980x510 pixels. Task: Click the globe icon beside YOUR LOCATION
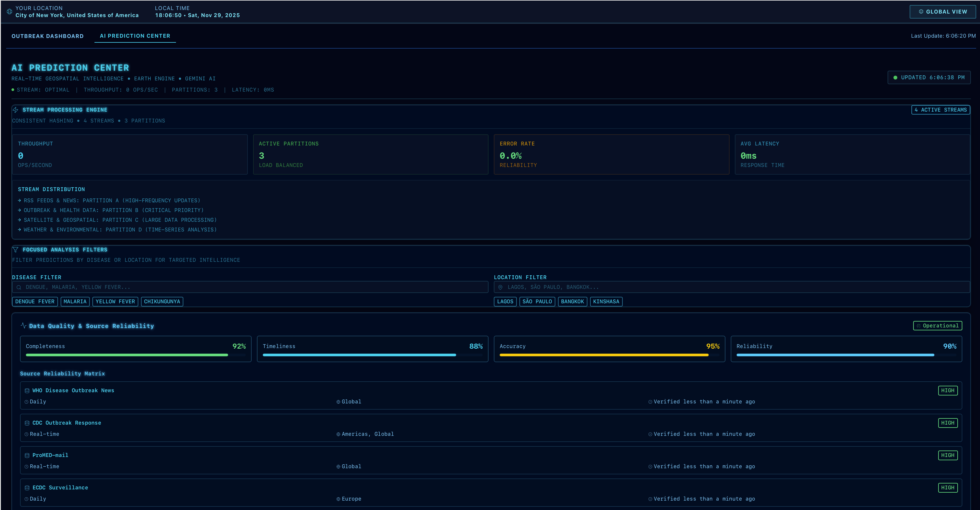click(x=9, y=11)
